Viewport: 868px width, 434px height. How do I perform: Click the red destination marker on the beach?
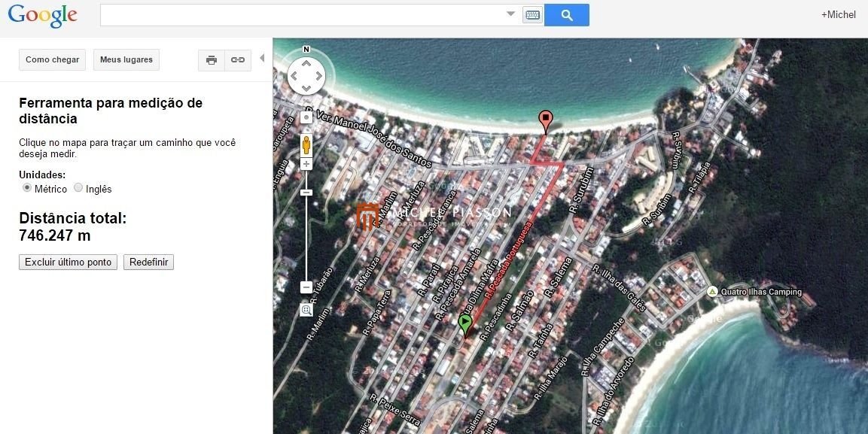(545, 120)
